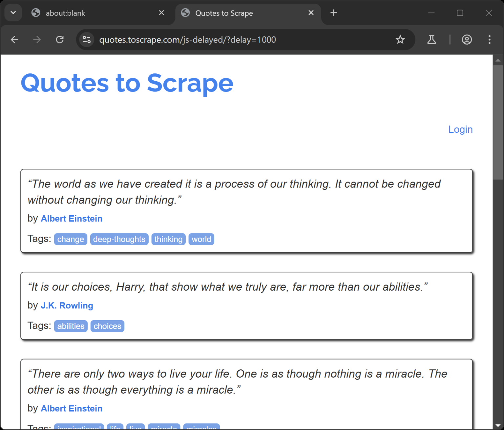The image size is (504, 430).
Task: Select the Quotes to Scrape tab
Action: (x=224, y=13)
